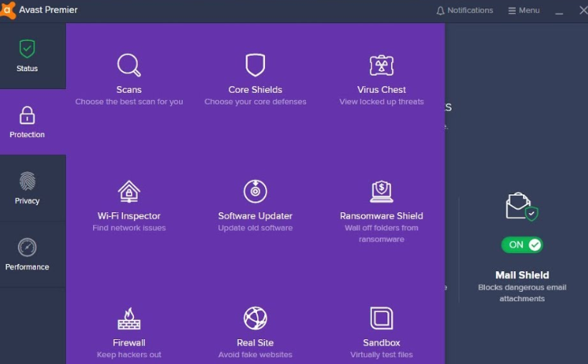Open the Scans magnifying glass icon
This screenshot has width=588, height=364.
tap(129, 65)
